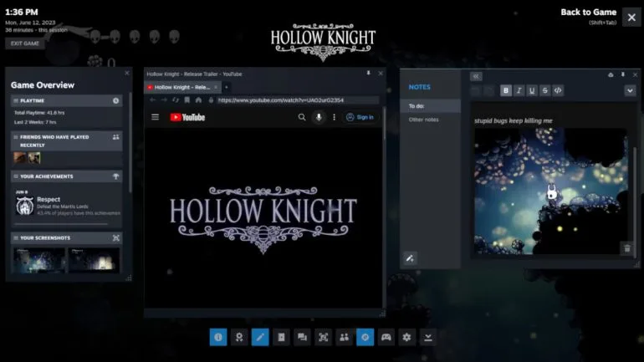The height and width of the screenshot is (362, 644).
Task: Collapse the Notes sidebar with double-chevron button
Action: click(476, 76)
